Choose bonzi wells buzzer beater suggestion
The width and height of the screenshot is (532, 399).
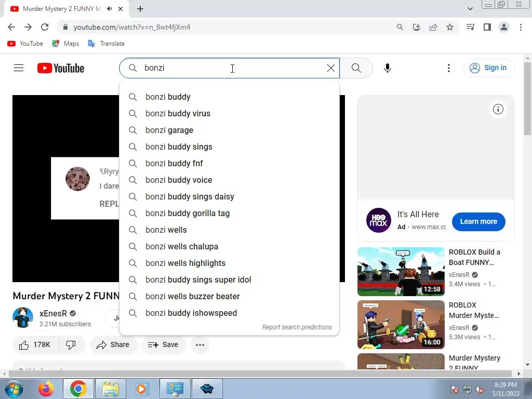pos(229,297)
